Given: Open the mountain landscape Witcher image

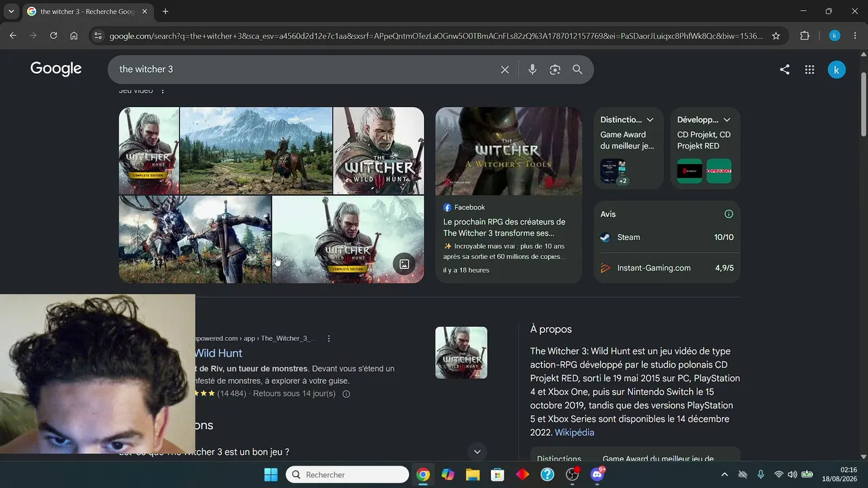Looking at the screenshot, I should point(256,150).
